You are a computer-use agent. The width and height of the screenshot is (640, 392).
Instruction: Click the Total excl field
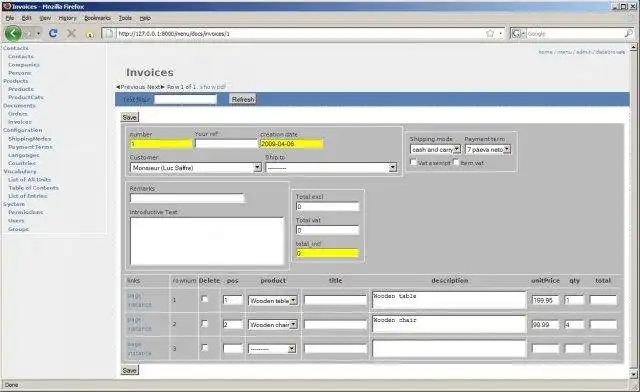coord(327,207)
